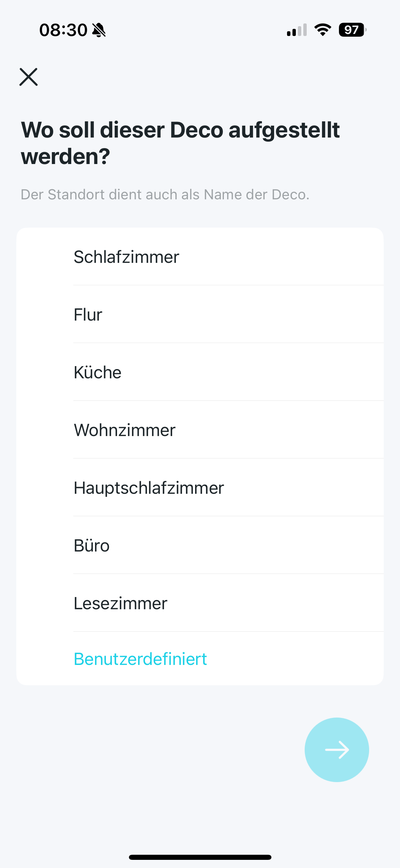Tap the battery level indicator
The height and width of the screenshot is (868, 400).
352,30
